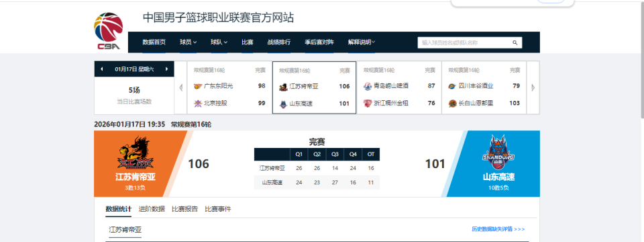Click the CBA league logo
644x242 pixels.
tap(109, 31)
